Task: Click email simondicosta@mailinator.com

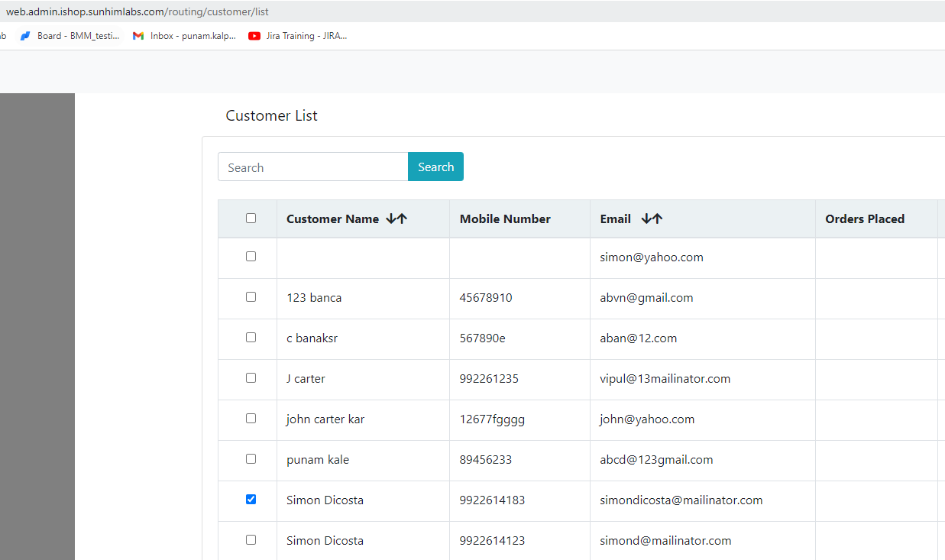Action: pos(681,500)
